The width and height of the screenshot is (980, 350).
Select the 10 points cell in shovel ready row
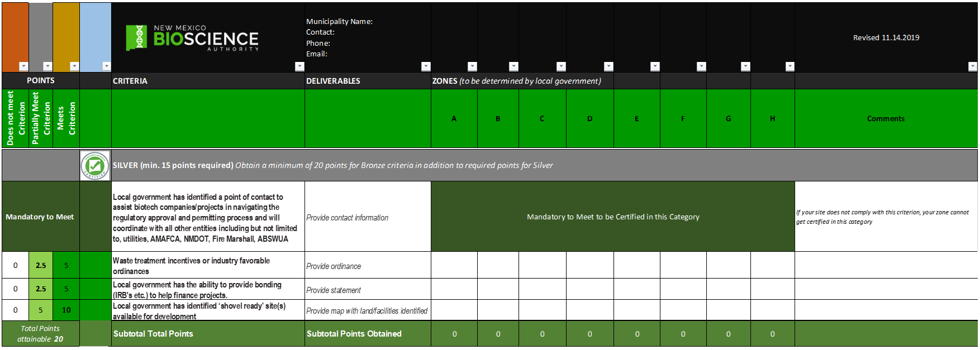click(x=66, y=310)
